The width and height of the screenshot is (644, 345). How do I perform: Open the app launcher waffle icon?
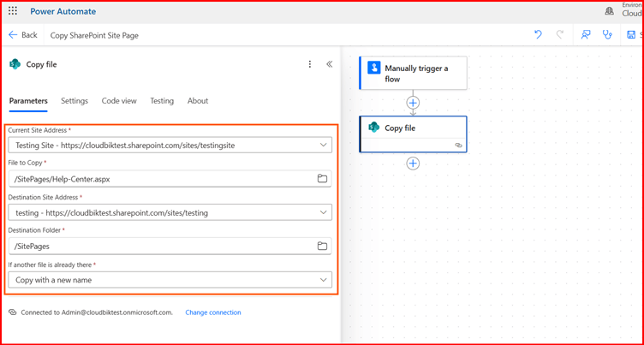point(13,11)
